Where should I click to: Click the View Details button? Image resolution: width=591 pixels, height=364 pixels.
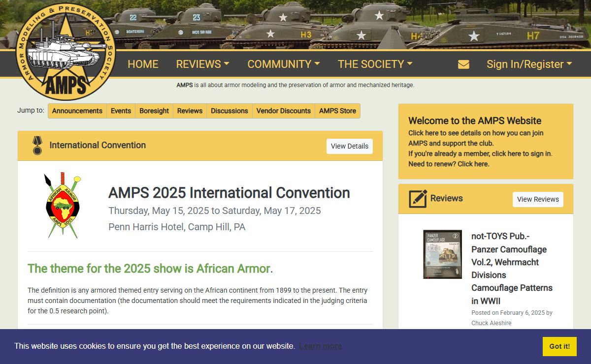pyautogui.click(x=349, y=146)
